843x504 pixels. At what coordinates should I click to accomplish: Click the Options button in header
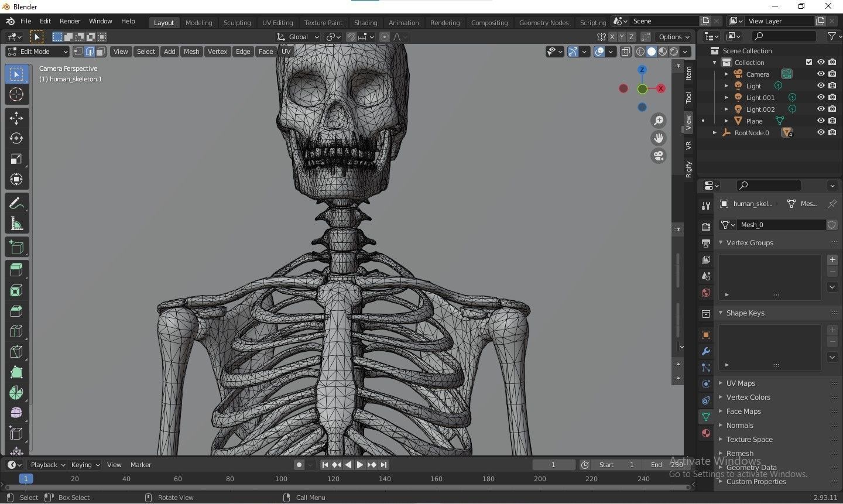[674, 37]
